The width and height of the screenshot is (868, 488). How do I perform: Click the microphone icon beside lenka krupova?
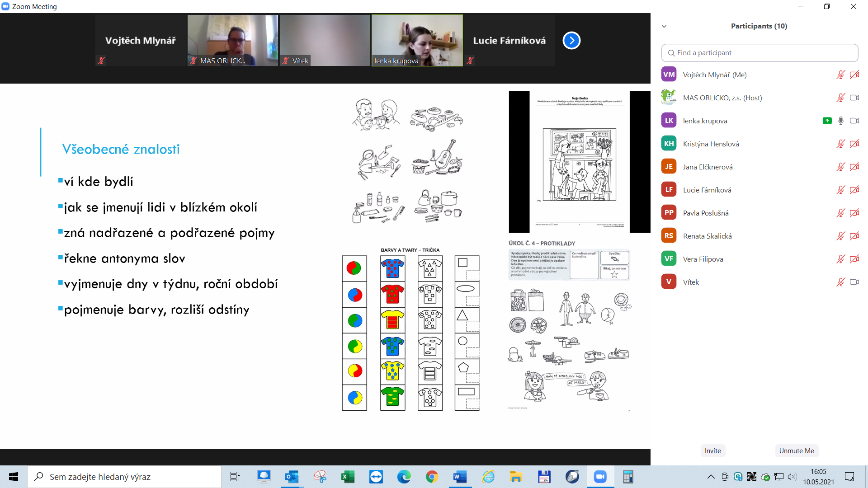tap(840, 121)
